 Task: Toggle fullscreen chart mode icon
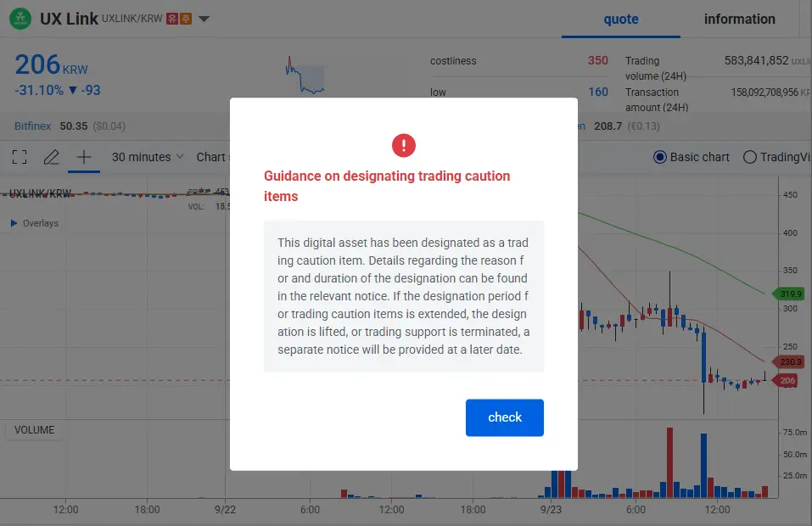coord(20,157)
